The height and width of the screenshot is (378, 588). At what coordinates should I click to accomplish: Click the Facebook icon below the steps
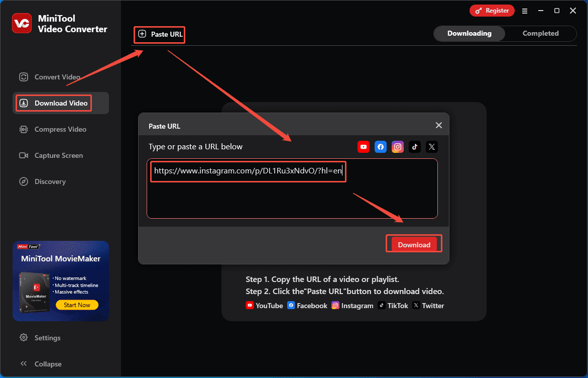click(291, 305)
